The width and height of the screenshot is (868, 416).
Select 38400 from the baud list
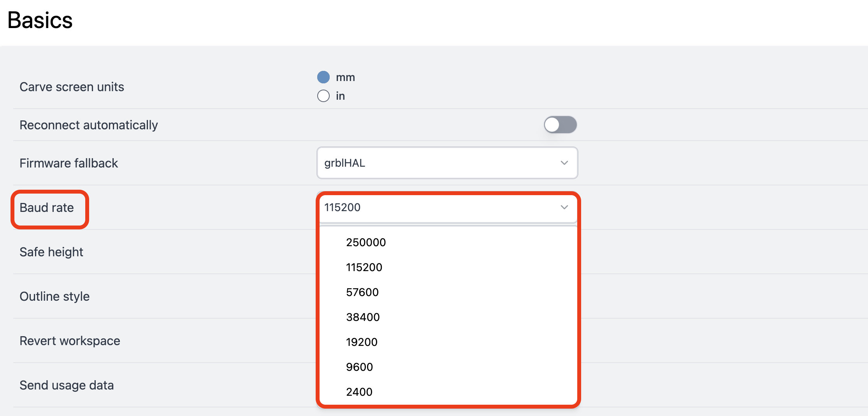363,317
